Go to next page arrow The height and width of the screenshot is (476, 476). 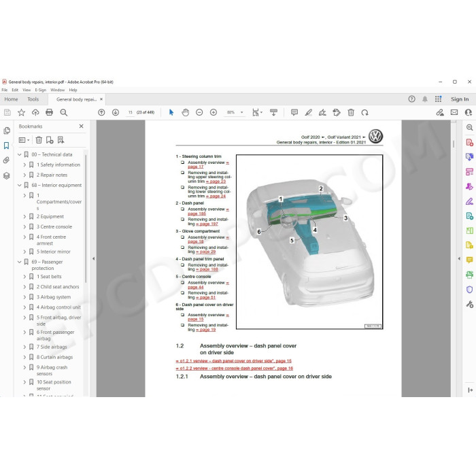point(116,113)
